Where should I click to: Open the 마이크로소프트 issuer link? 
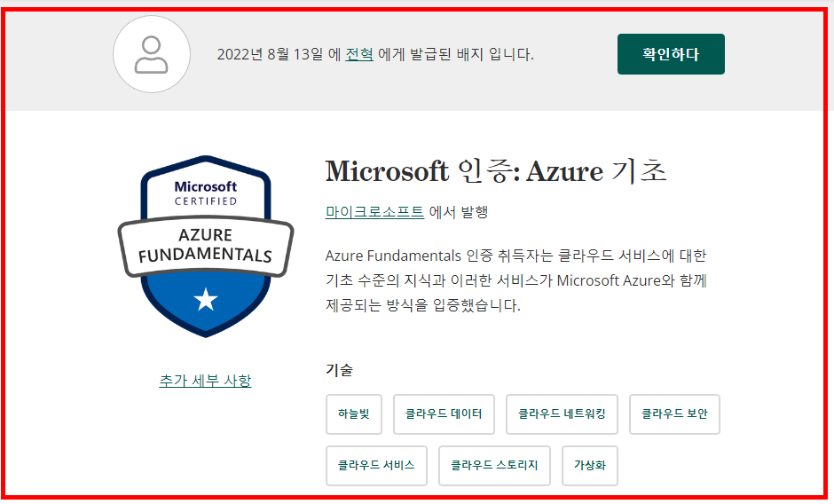pyautogui.click(x=374, y=212)
